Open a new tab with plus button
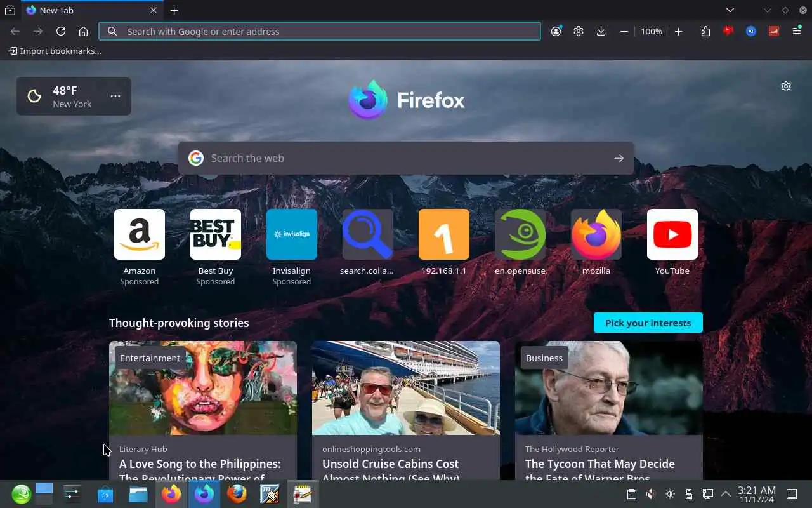Screen dimensions: 812x508 174,10
